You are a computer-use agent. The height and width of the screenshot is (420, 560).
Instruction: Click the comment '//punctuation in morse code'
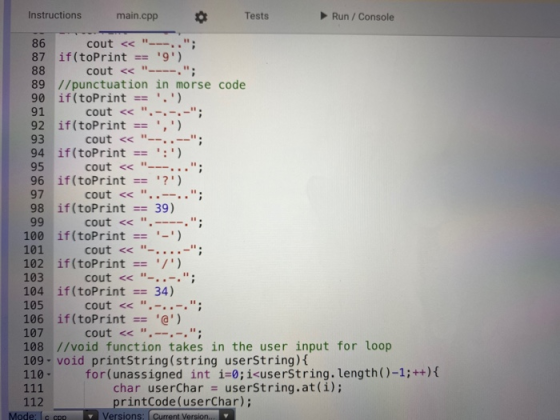point(152,85)
